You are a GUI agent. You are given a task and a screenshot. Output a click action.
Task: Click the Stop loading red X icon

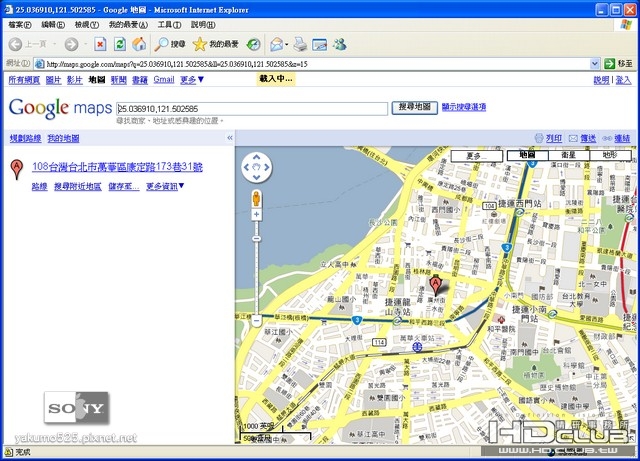pos(100,44)
